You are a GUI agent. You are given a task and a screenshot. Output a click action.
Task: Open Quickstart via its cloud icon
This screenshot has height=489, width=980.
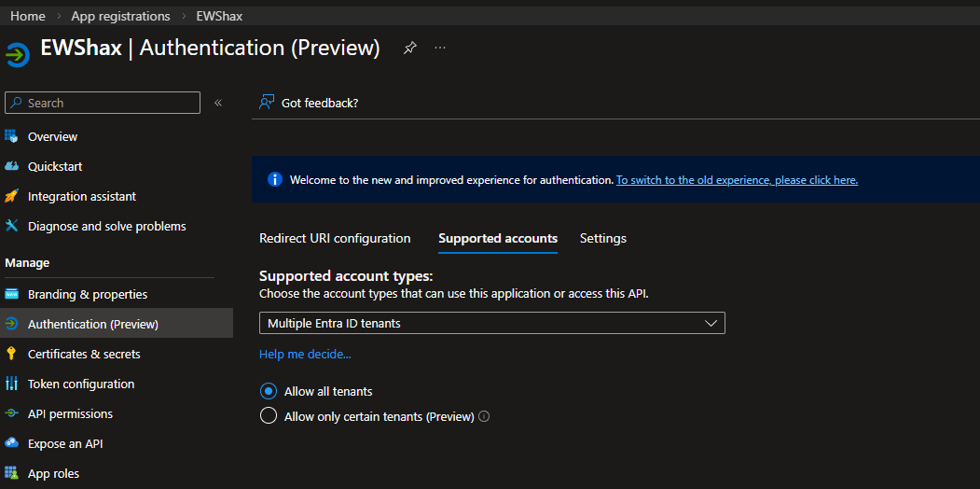12,166
